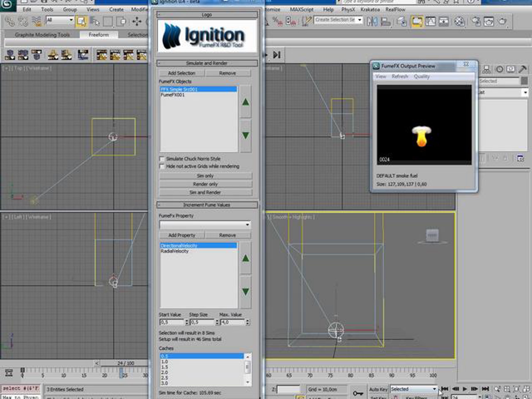Click the Start Value input field

pyautogui.click(x=172, y=322)
